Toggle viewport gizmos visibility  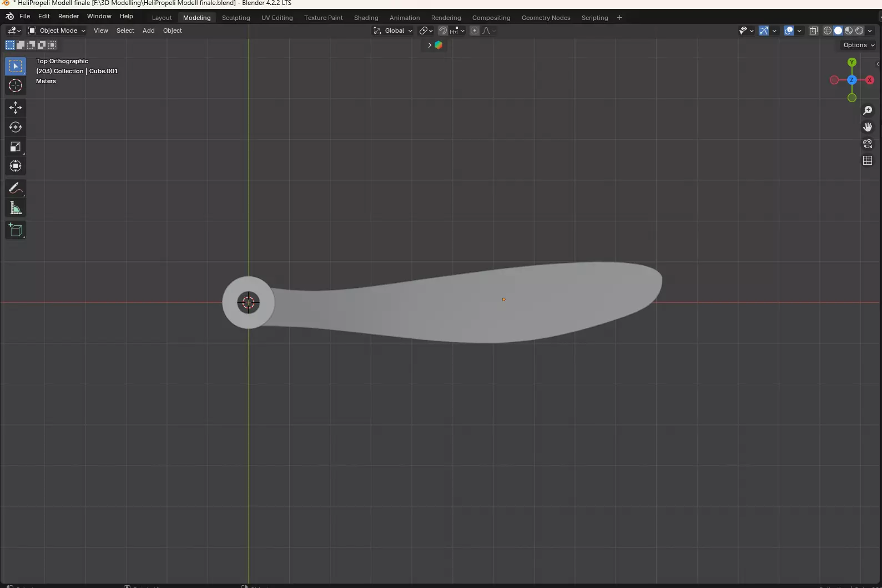[764, 31]
